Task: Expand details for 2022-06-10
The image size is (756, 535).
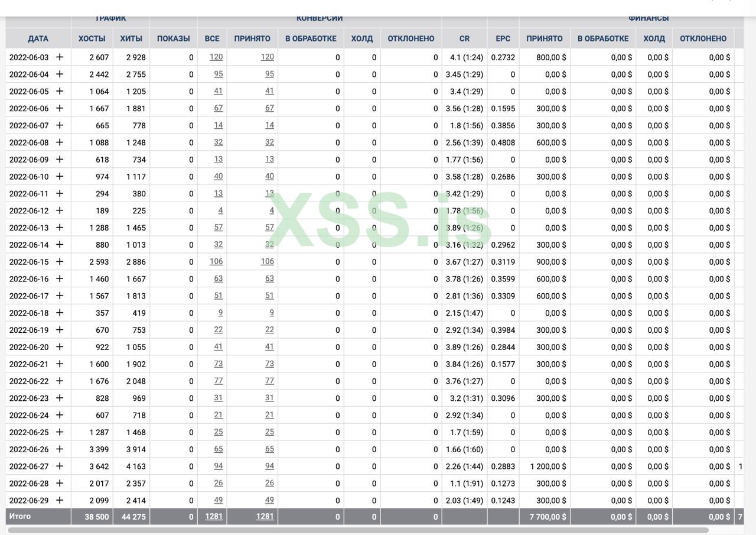Action: click(60, 176)
